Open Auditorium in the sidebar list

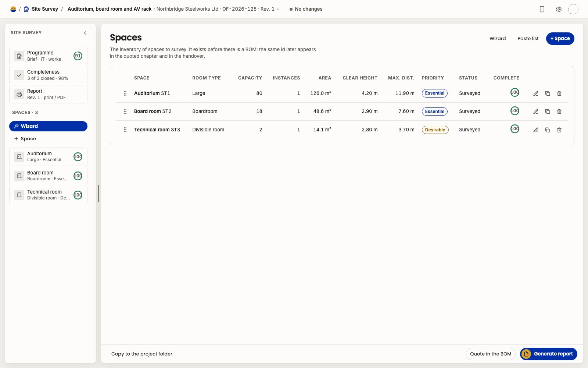click(x=48, y=157)
